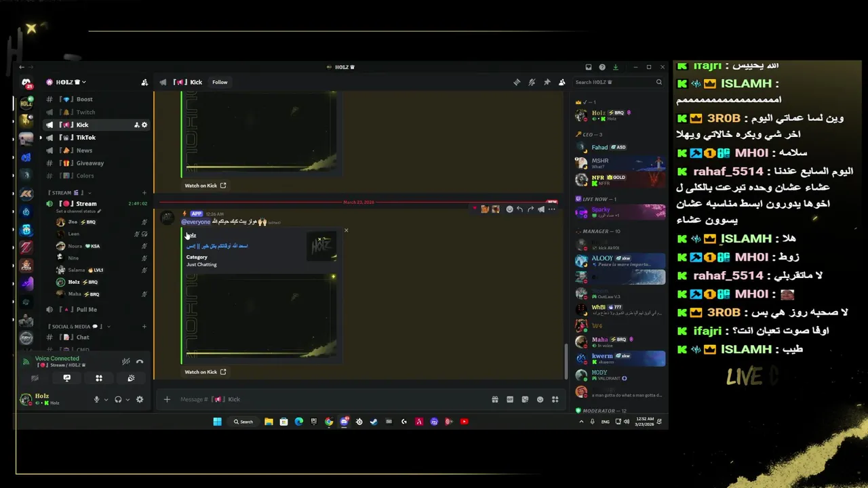Open the Giveaway channel
The height and width of the screenshot is (488, 868).
click(96, 163)
